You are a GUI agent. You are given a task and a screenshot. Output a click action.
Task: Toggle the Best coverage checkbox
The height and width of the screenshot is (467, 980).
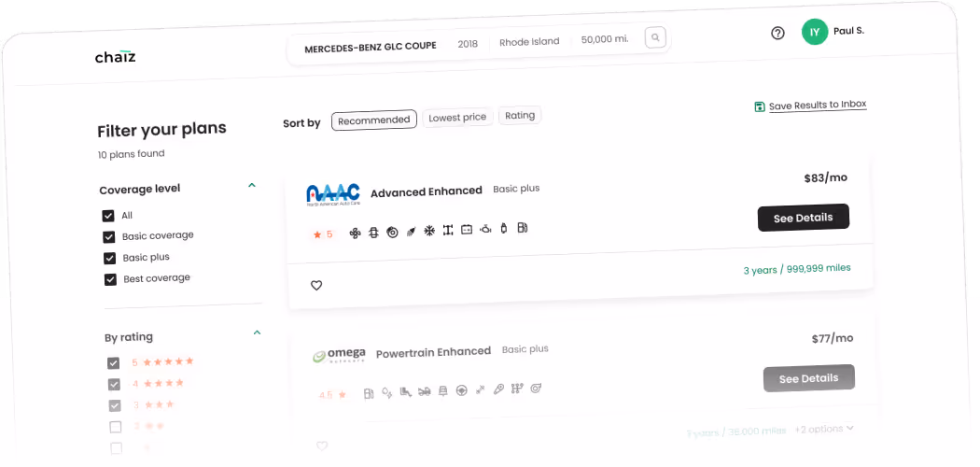click(x=111, y=279)
